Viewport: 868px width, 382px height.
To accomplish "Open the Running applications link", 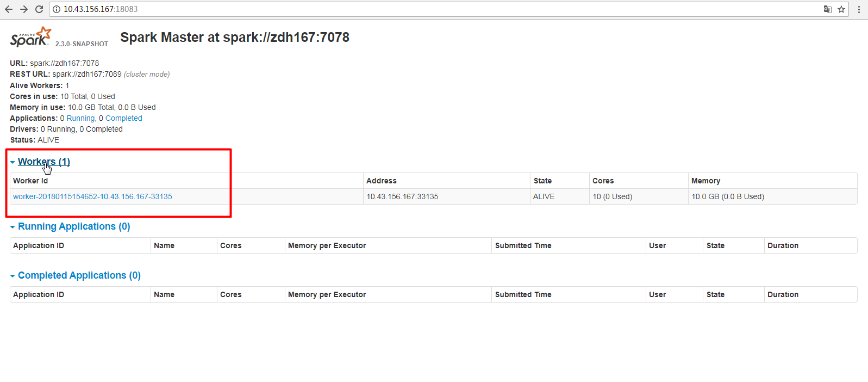I will 81,118.
